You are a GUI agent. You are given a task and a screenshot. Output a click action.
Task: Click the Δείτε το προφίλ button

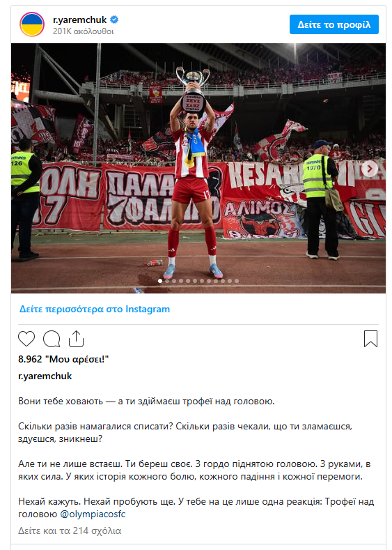tap(334, 24)
